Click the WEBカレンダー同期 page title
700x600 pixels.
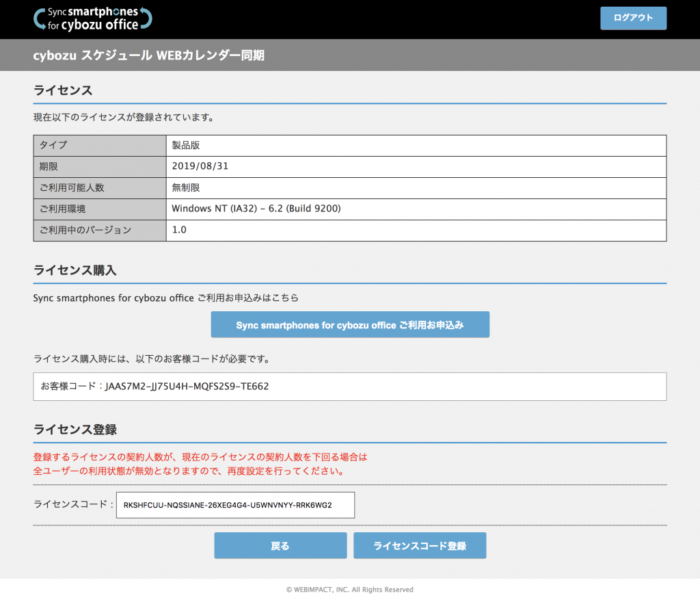pyautogui.click(x=148, y=56)
